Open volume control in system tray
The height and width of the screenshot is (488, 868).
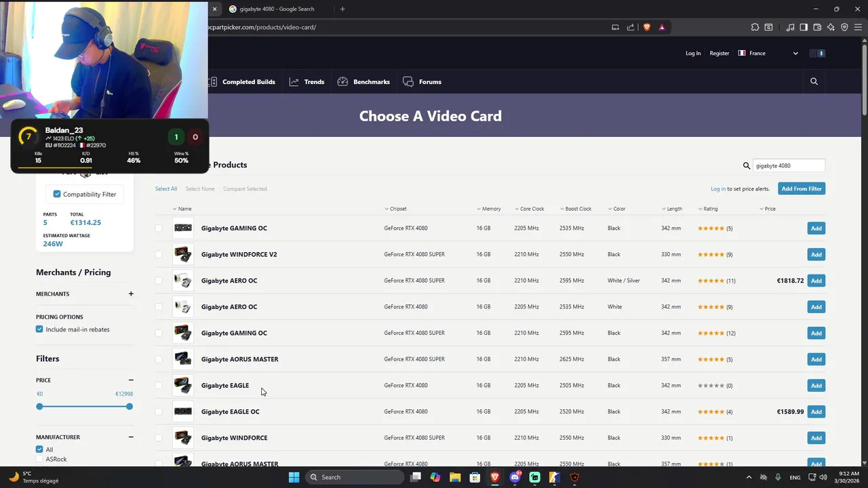click(x=823, y=477)
